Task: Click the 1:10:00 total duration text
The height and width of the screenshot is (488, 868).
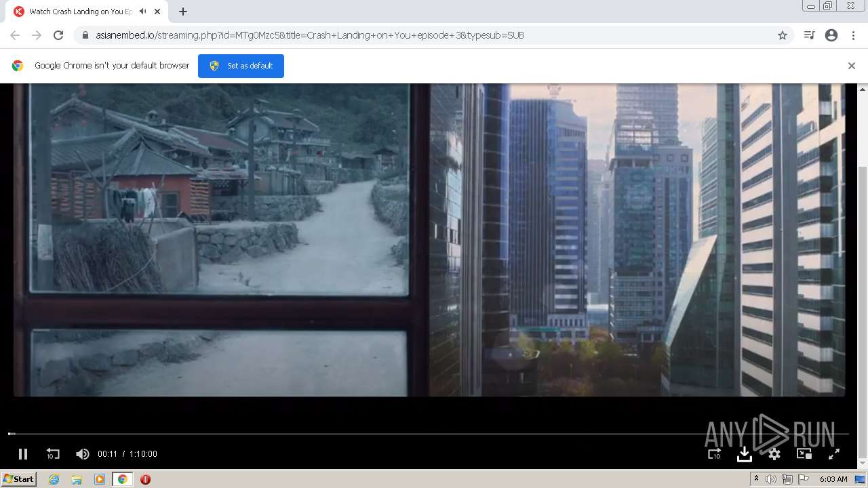Action: (x=143, y=454)
